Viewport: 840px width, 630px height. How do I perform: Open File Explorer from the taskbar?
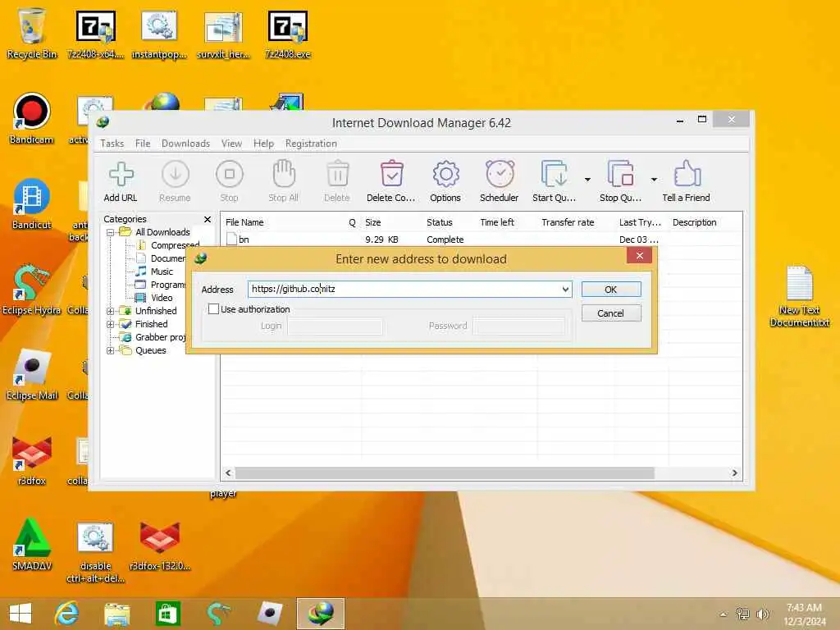click(x=117, y=614)
